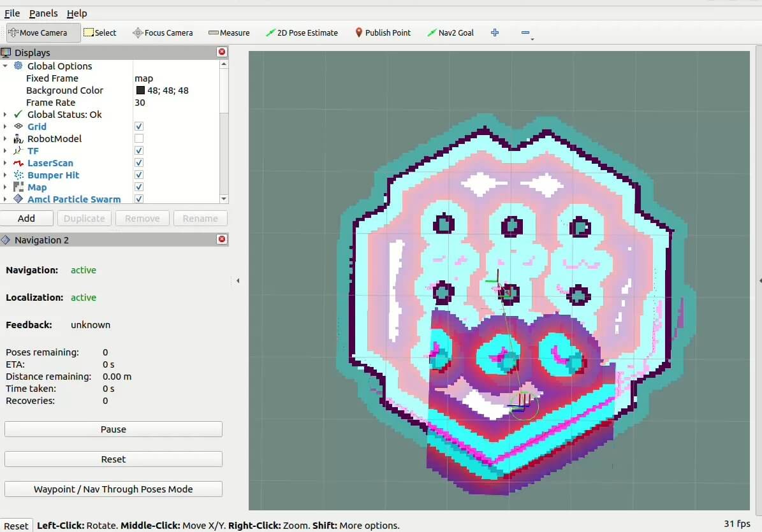Expand the Map display entry

click(5, 187)
